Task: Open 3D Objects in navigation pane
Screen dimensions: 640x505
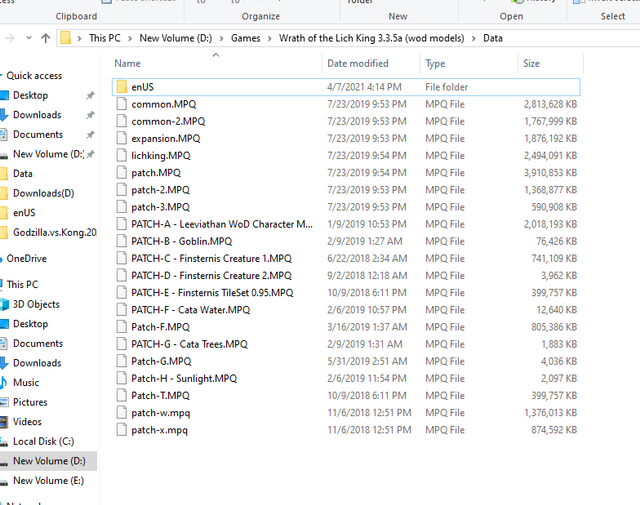Action: click(x=36, y=304)
